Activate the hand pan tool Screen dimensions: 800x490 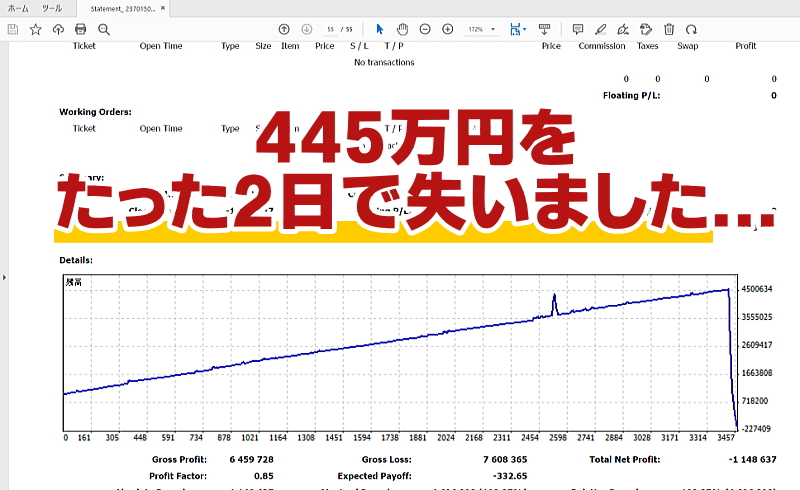click(x=402, y=29)
